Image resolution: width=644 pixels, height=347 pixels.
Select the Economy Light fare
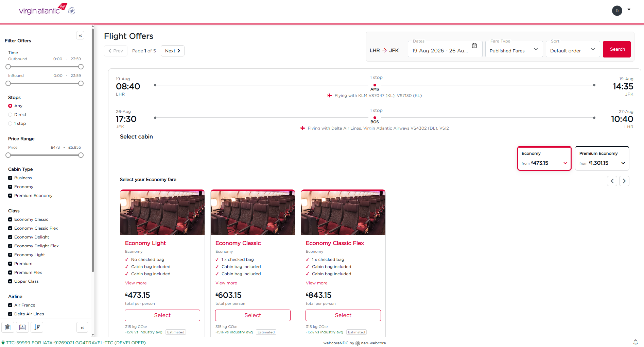pyautogui.click(x=162, y=315)
